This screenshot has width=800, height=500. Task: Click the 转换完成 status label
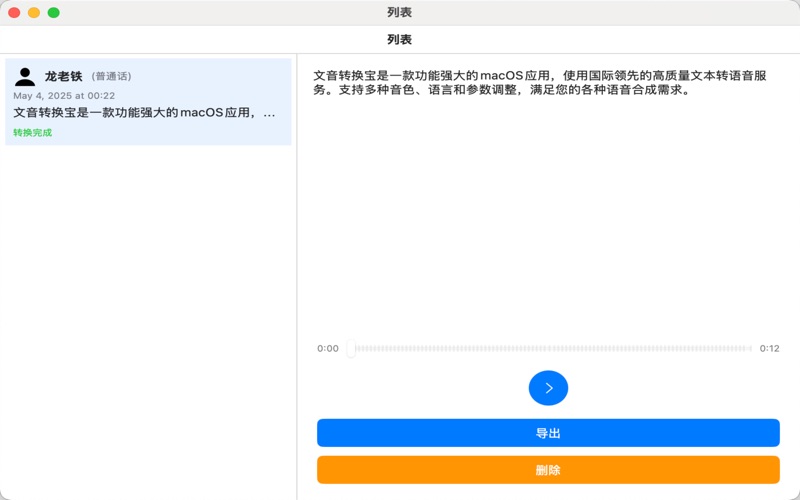(x=33, y=133)
